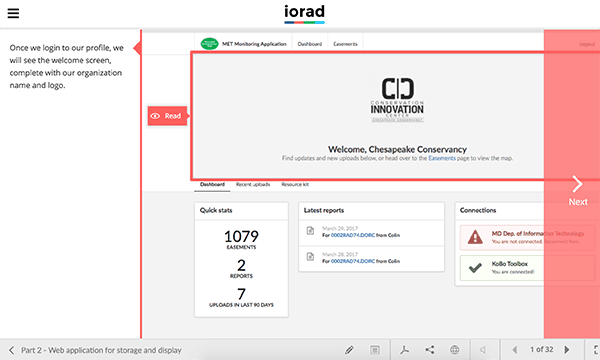Go to previous step arrow
This screenshot has width=600, height=360.
(x=515, y=350)
